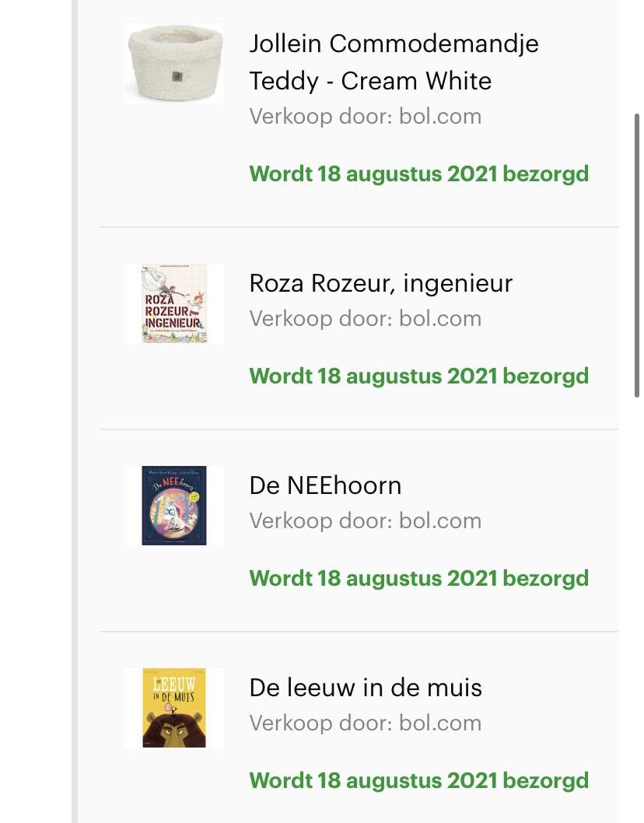The width and height of the screenshot is (644, 823).
Task: Select the De leeuw in de muis title
Action: pos(366,688)
